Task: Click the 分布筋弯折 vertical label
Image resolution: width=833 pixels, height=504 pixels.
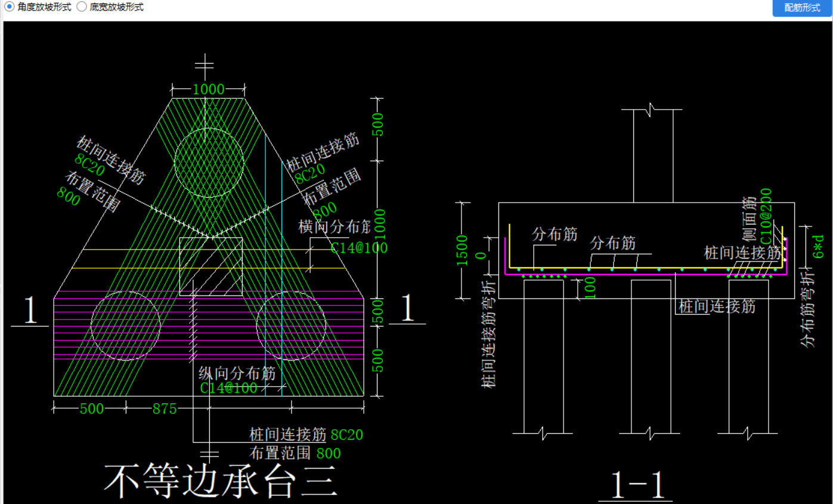Action: point(806,311)
